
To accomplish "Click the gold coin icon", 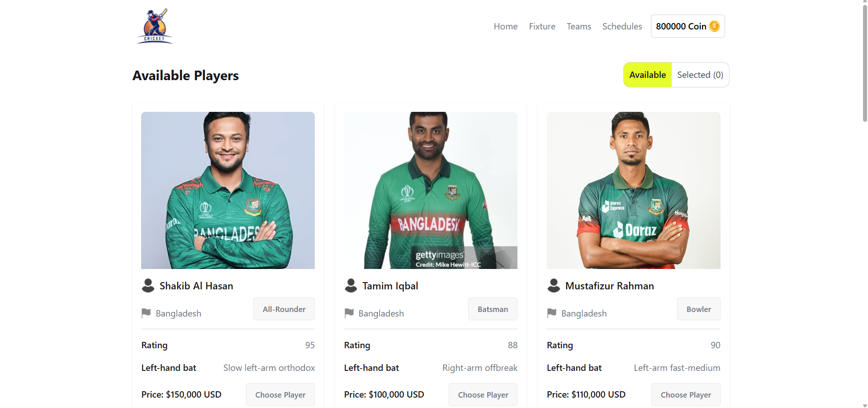I will 715,26.
